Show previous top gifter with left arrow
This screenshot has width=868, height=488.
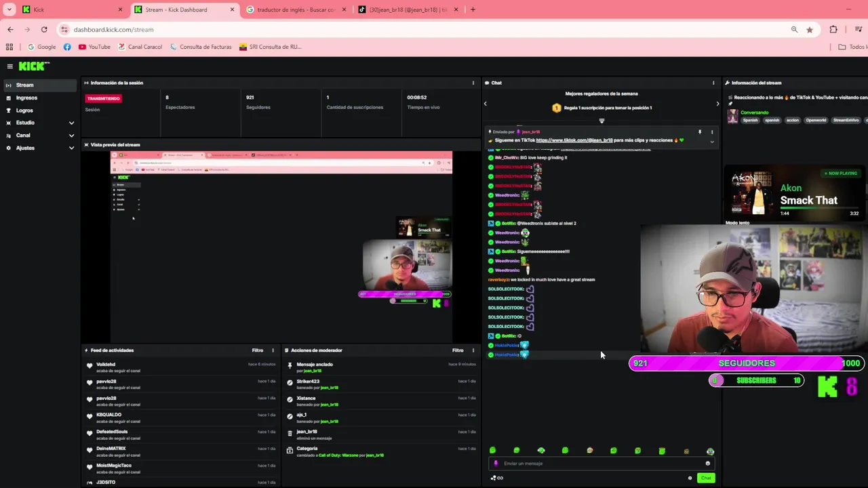tap(485, 104)
